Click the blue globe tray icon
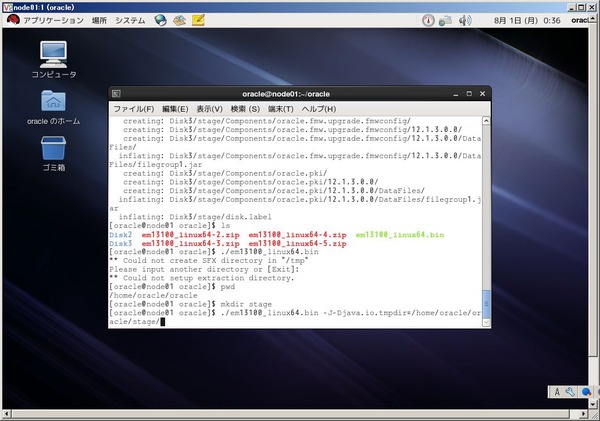600x421 pixels. pos(586,392)
